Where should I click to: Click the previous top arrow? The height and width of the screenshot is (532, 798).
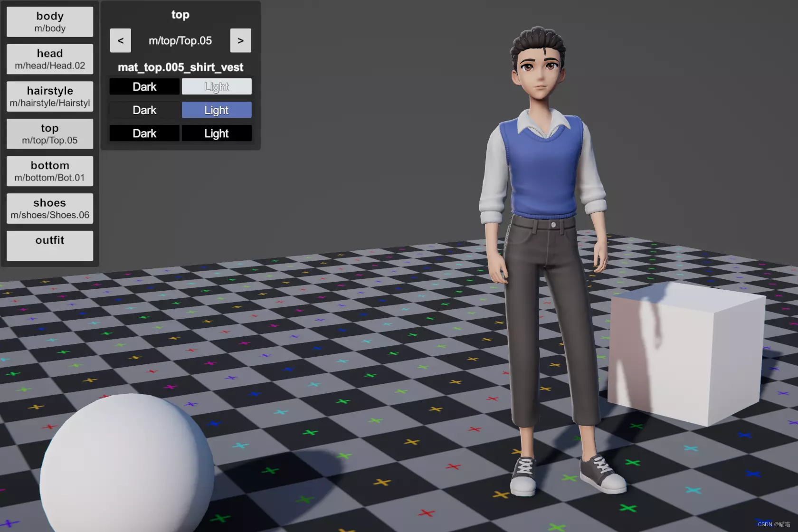(120, 40)
